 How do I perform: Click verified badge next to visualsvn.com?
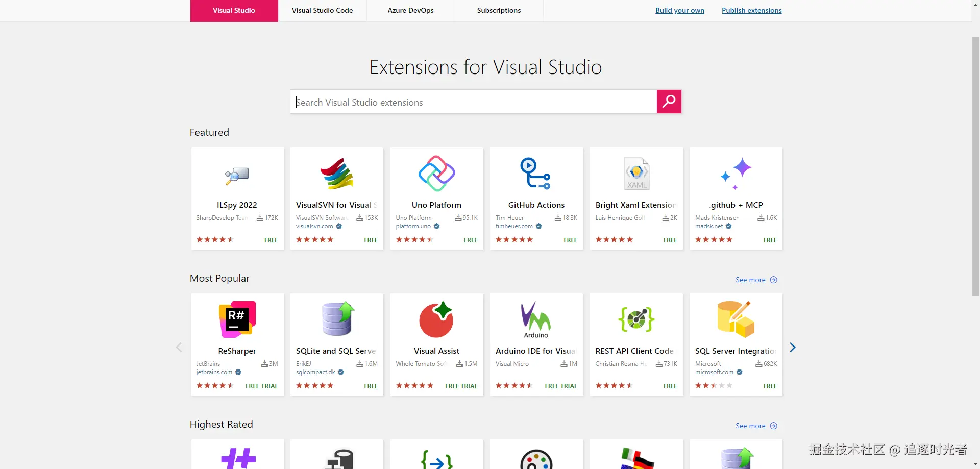(339, 226)
